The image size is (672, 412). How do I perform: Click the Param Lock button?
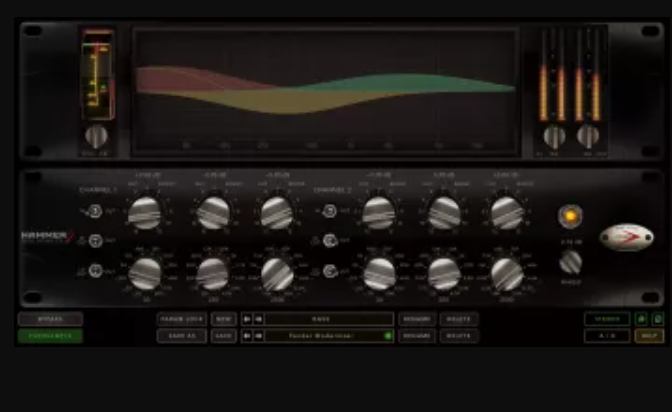pos(182,319)
